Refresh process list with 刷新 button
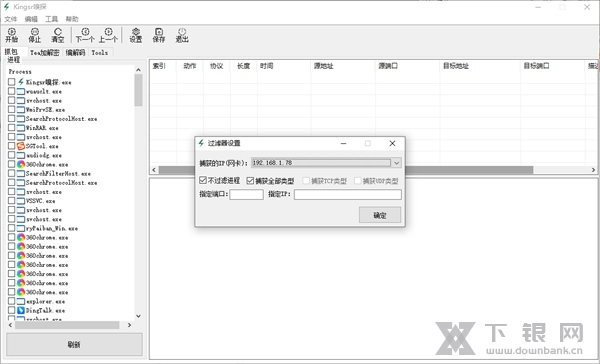This screenshot has width=600, height=364. tap(74, 344)
